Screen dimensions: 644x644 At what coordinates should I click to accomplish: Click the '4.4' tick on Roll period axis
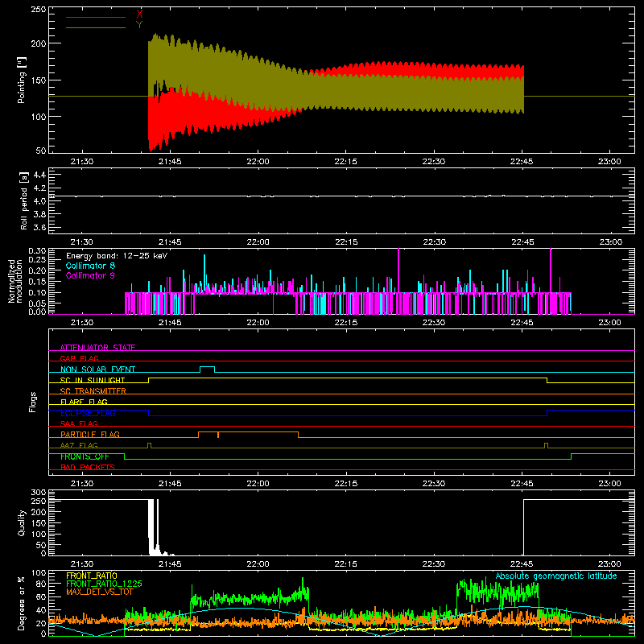[x=39, y=175]
